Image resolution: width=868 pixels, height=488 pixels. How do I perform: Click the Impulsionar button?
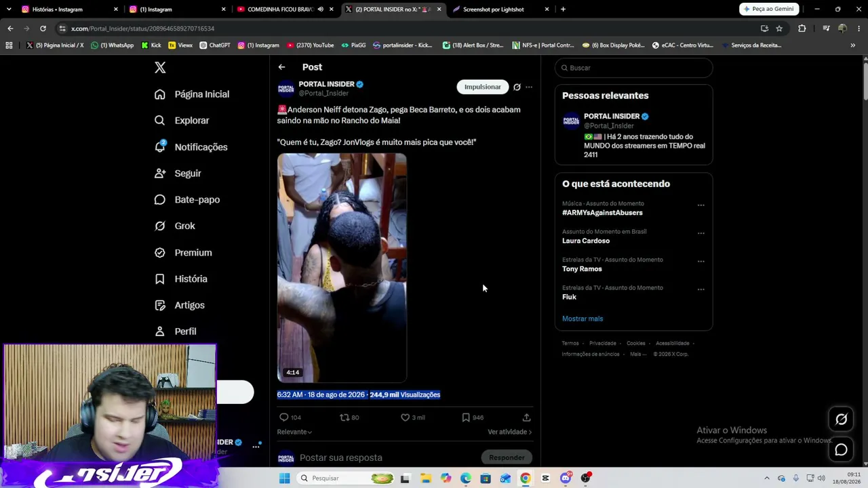[x=483, y=87]
